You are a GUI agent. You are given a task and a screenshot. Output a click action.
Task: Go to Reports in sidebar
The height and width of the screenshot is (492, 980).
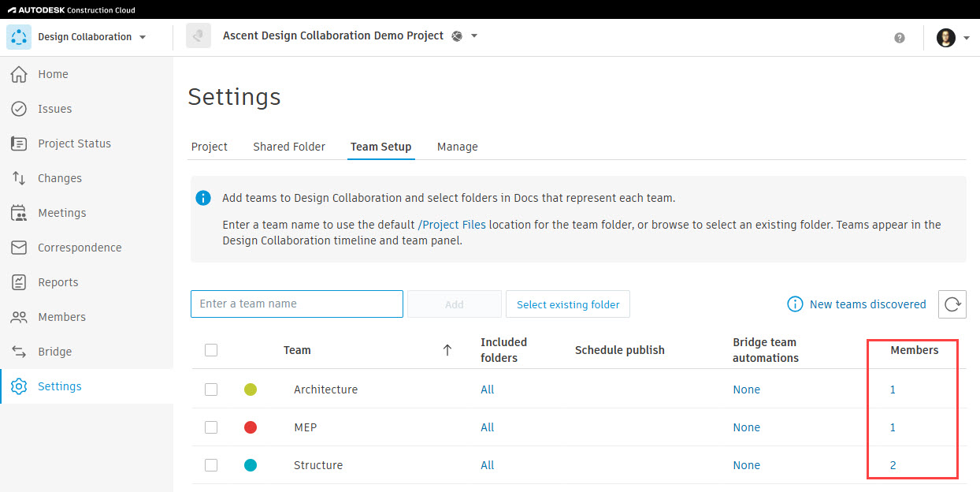click(87, 282)
